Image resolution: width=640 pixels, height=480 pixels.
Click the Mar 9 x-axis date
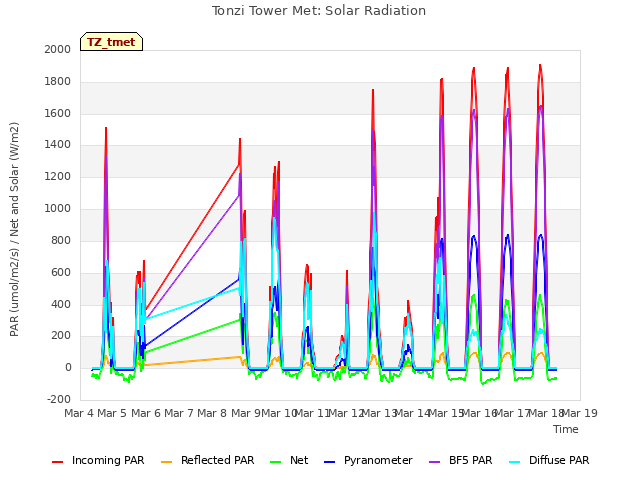[x=246, y=413]
